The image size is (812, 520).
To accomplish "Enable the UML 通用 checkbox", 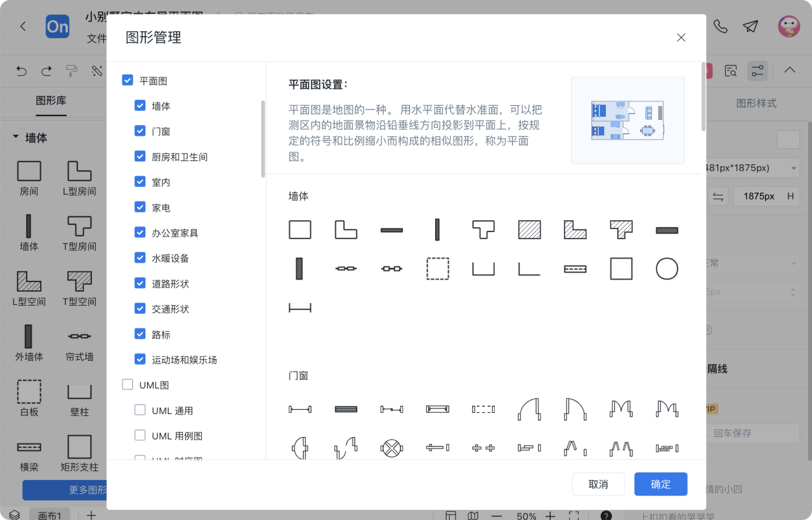I will pos(140,410).
